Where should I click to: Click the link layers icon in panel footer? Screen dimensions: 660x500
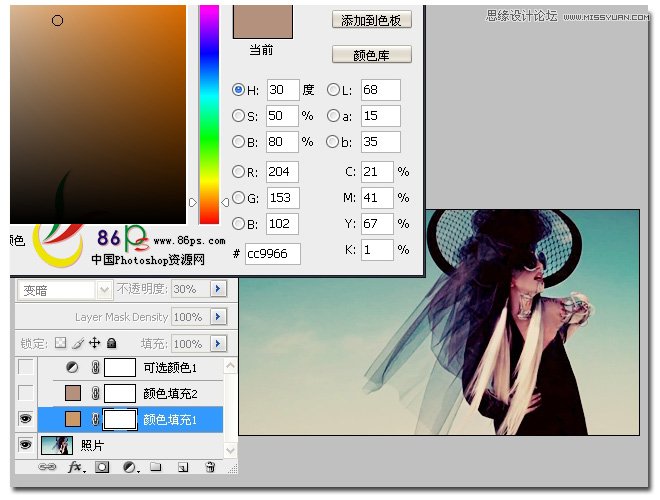(47, 467)
